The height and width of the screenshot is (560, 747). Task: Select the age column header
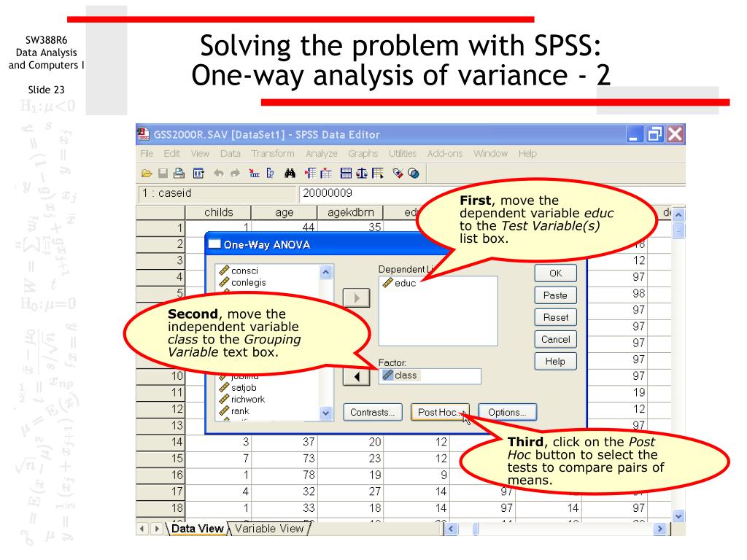[285, 212]
